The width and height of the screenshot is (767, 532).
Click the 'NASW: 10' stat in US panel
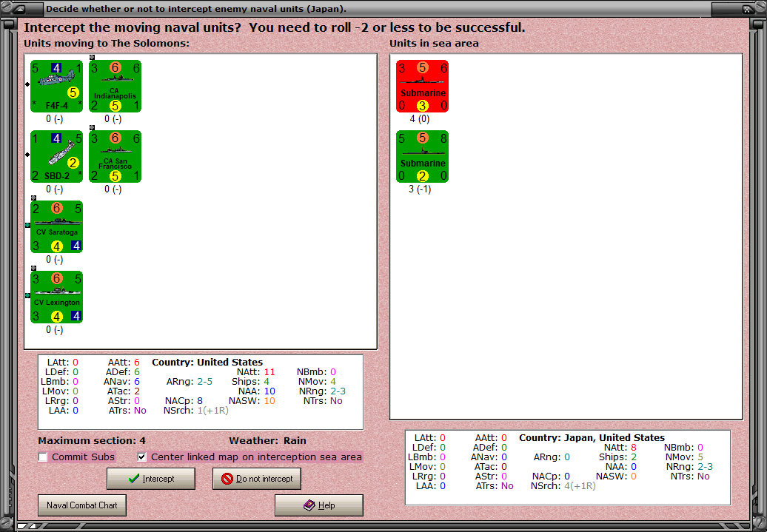coord(252,401)
